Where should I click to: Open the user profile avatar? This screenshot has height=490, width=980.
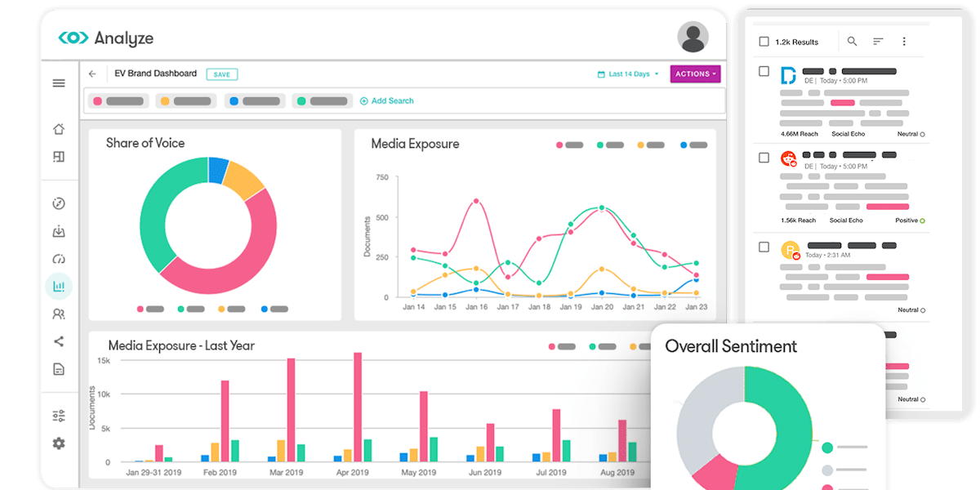tap(693, 37)
